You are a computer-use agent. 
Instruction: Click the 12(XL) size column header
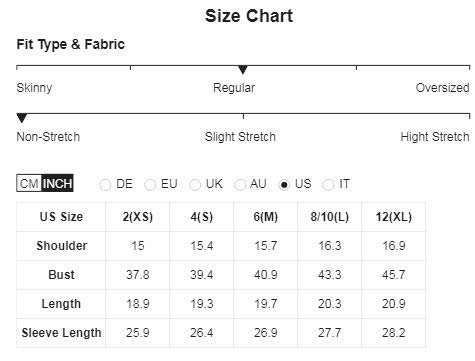(394, 217)
